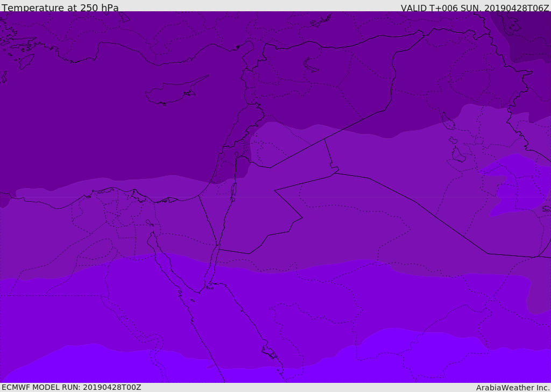551x392 pixels.
Task: Click the 'ECMWF MODEL RUN: 20190428T00Z' footer text
Action: click(x=72, y=387)
